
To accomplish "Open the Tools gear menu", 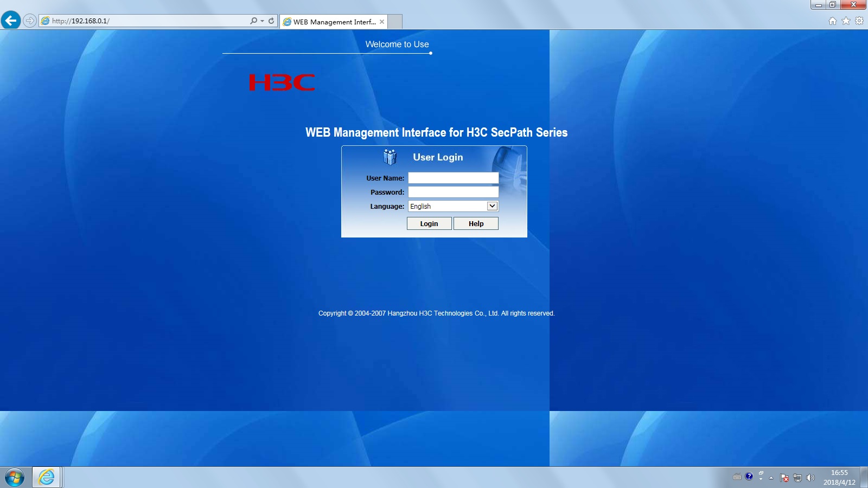I will [x=859, y=21].
